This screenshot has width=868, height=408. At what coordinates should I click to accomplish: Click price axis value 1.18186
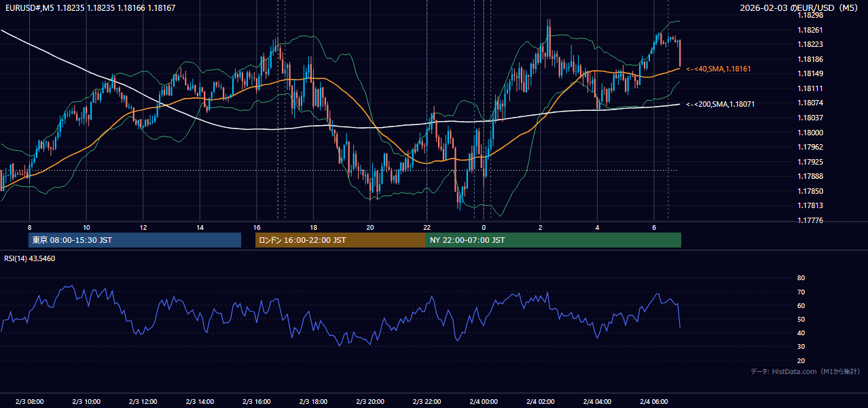(810, 59)
